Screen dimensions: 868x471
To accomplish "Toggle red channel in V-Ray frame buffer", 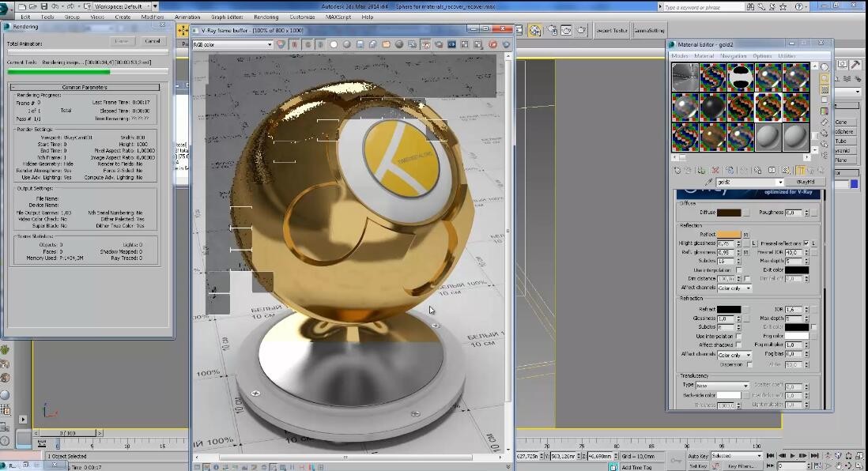I will coord(295,44).
